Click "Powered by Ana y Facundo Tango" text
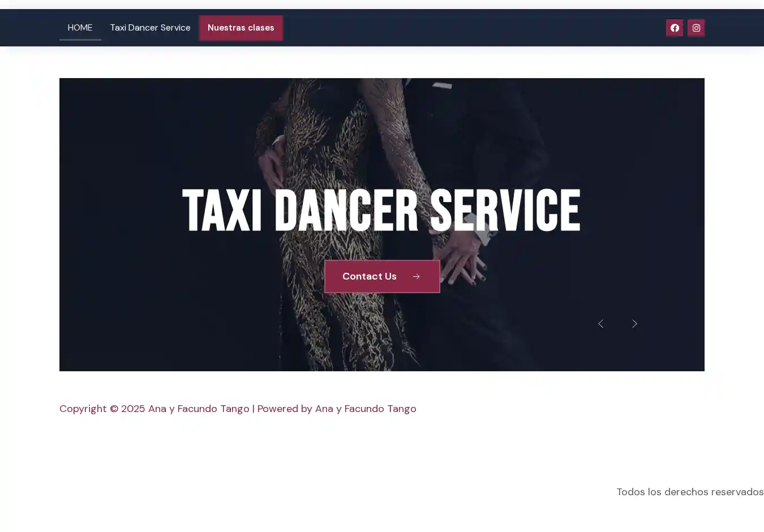 tap(337, 409)
